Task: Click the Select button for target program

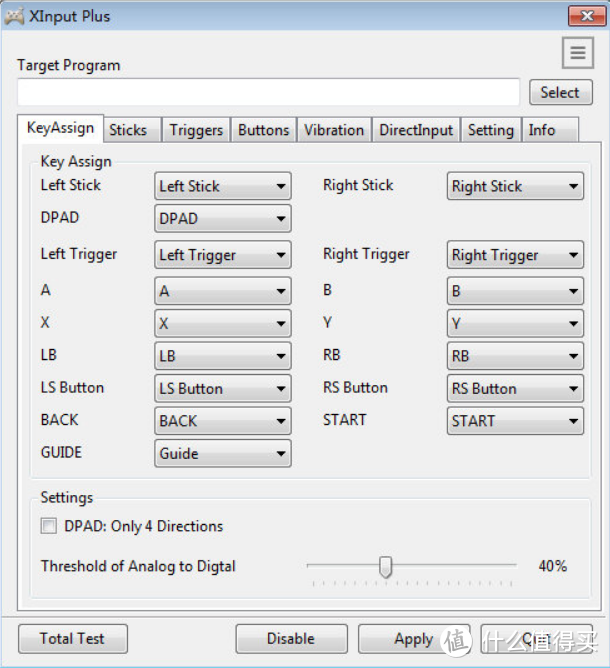Action: pyautogui.click(x=560, y=92)
